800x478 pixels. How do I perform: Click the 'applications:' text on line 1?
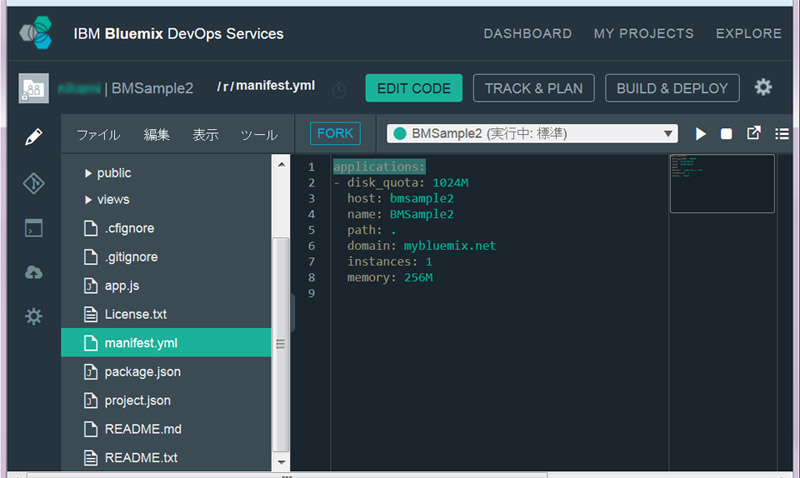tap(379, 167)
